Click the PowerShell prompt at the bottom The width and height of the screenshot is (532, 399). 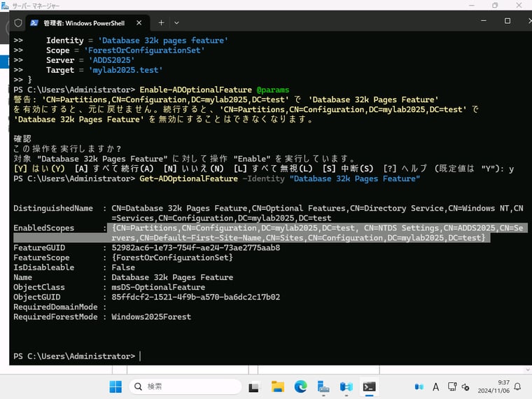pyautogui.click(x=74, y=356)
